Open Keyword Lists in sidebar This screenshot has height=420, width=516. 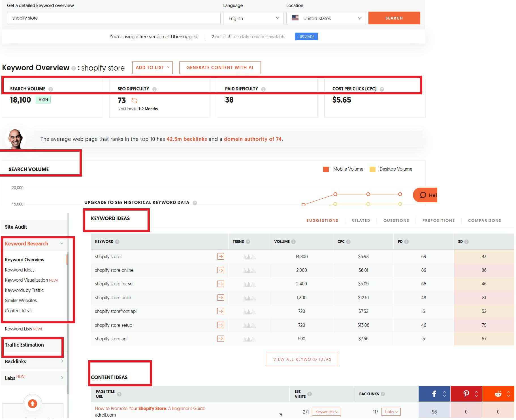click(x=18, y=329)
